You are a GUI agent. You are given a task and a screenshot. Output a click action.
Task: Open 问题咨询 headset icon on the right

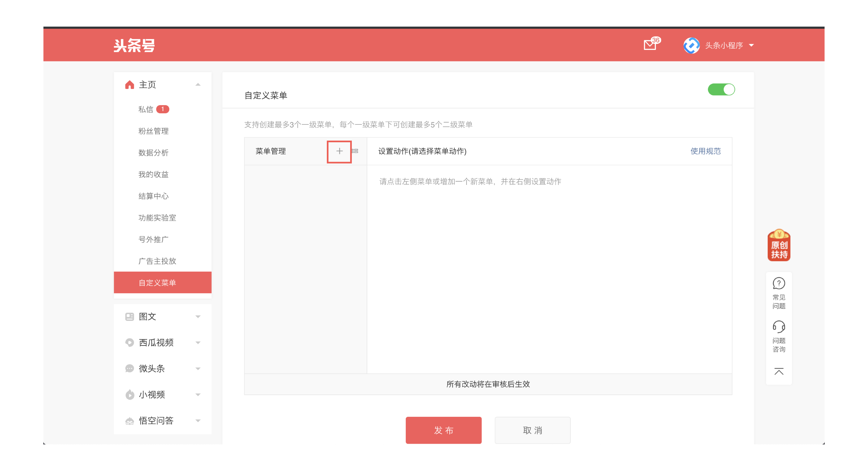(779, 326)
